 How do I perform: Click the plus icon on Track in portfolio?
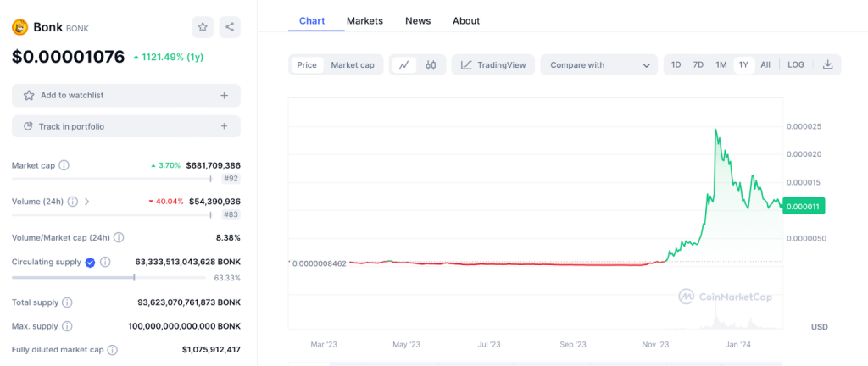[224, 126]
